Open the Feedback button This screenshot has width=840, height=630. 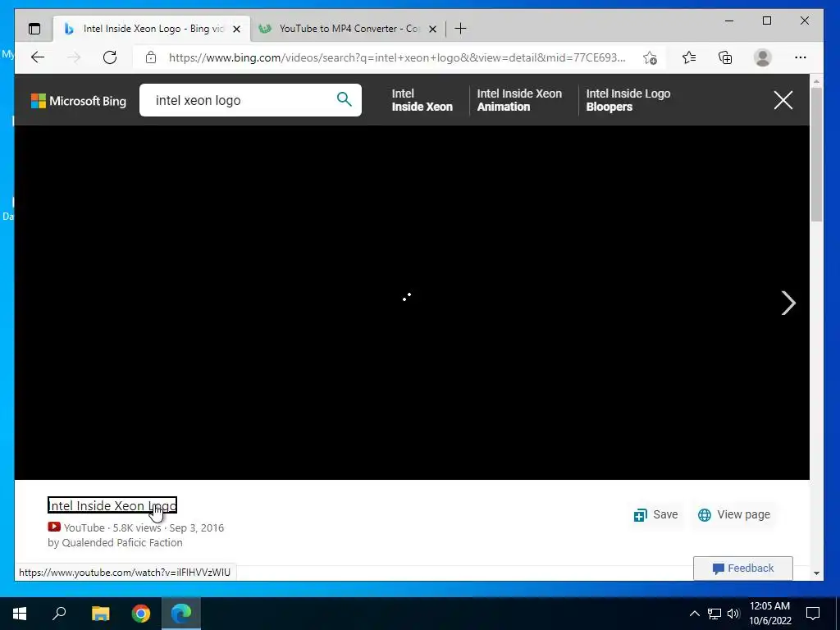pyautogui.click(x=743, y=568)
